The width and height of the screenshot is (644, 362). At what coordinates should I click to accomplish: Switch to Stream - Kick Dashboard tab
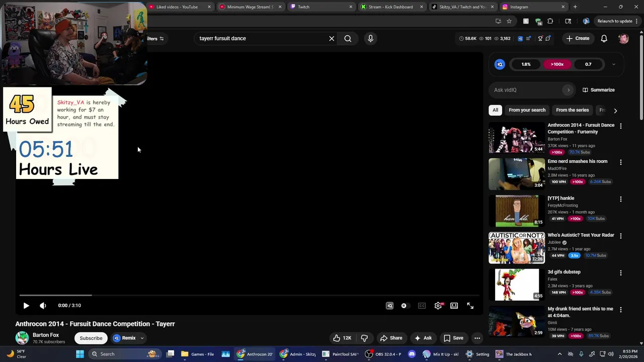coord(393,7)
